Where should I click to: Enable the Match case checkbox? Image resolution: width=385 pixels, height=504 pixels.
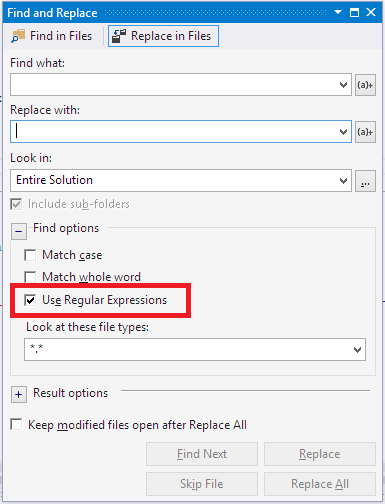click(30, 255)
